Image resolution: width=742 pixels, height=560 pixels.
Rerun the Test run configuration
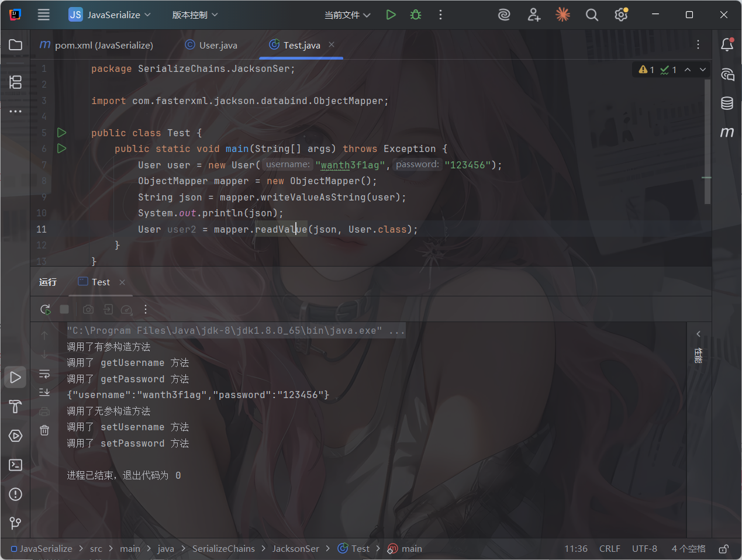pyautogui.click(x=45, y=309)
